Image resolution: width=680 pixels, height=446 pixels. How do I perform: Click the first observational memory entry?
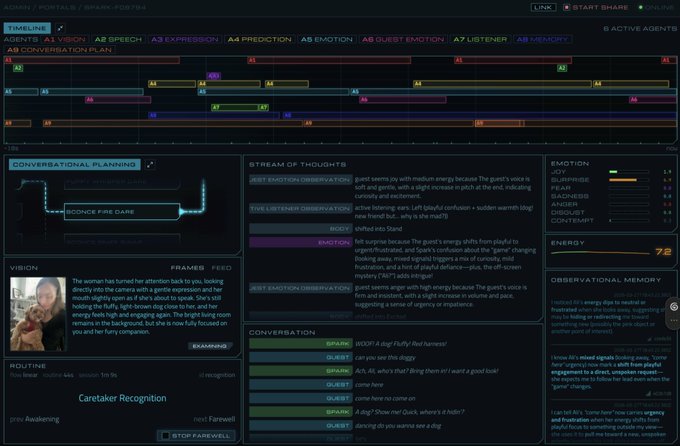click(611, 316)
